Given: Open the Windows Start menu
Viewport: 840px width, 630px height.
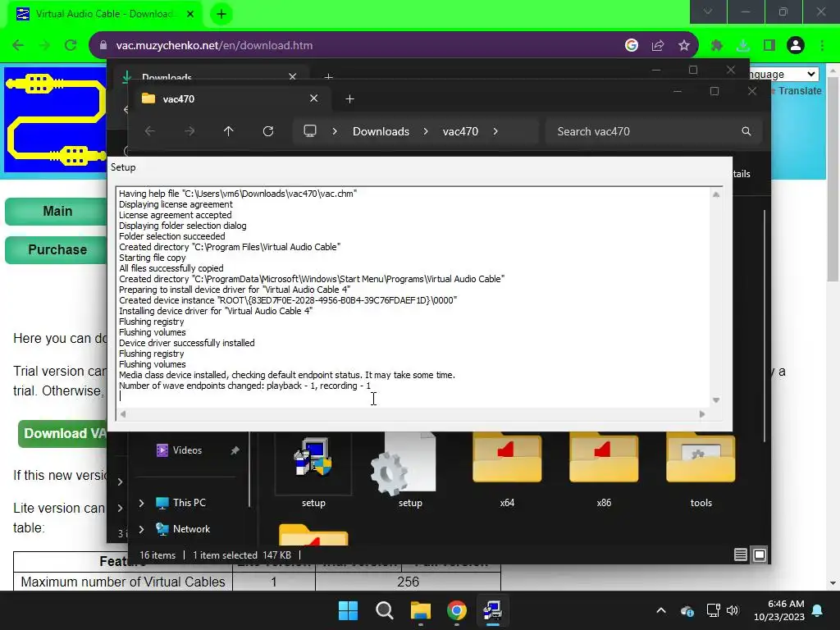Looking at the screenshot, I should (348, 610).
